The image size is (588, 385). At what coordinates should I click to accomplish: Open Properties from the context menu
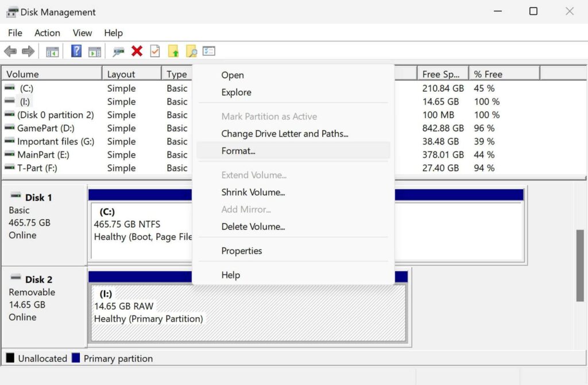point(241,251)
